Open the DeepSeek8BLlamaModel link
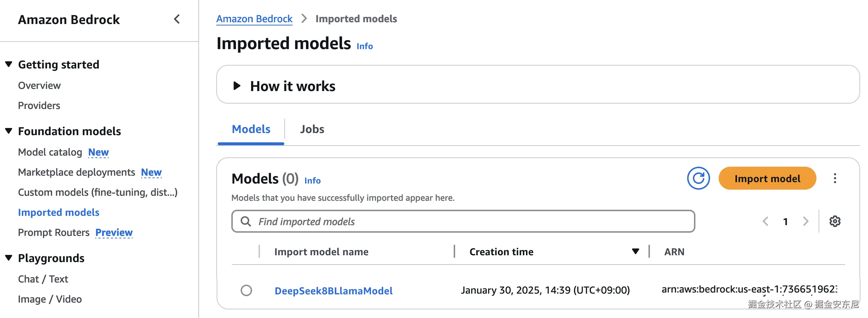 click(333, 291)
